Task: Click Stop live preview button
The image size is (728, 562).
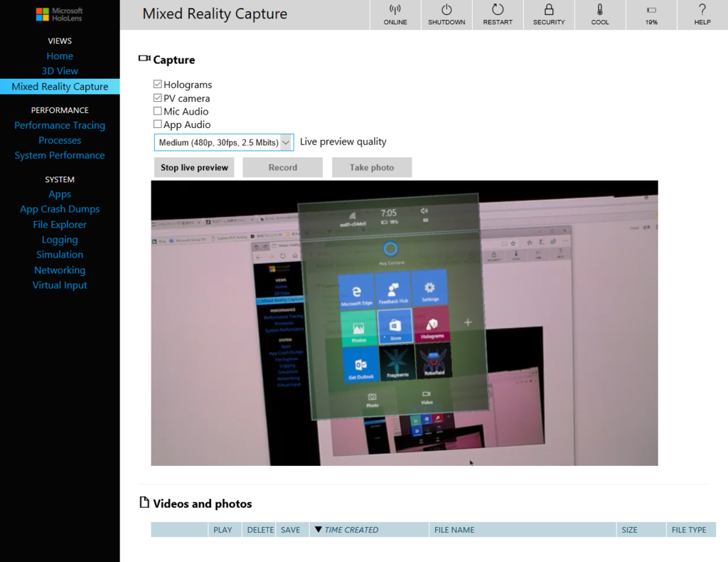Action: pyautogui.click(x=194, y=167)
